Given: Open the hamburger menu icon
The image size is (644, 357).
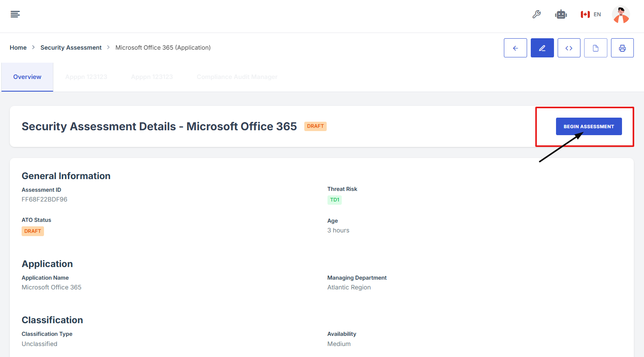Looking at the screenshot, I should 15,14.
